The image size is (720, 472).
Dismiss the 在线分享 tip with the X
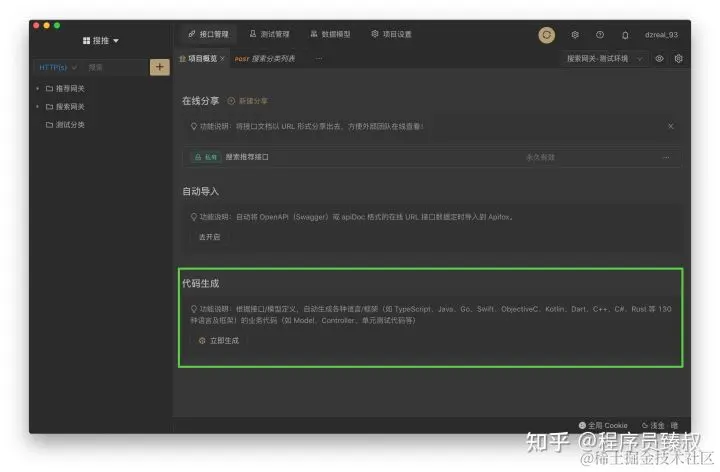(671, 126)
